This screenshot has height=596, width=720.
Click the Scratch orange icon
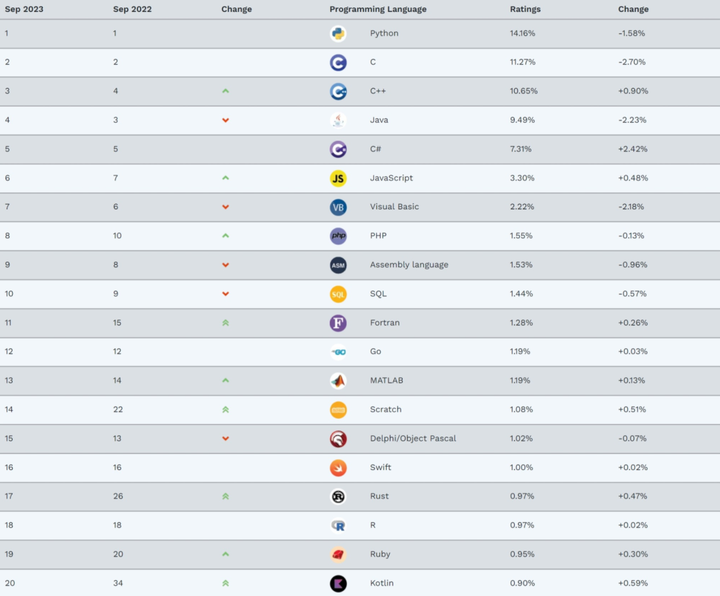point(338,409)
